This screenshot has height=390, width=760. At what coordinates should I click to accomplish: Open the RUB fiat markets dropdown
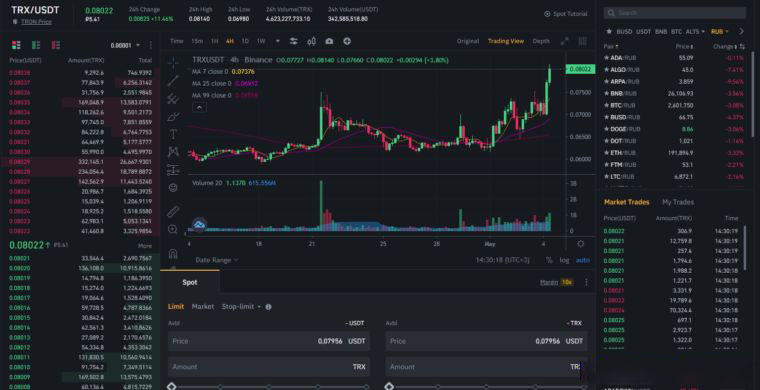719,31
